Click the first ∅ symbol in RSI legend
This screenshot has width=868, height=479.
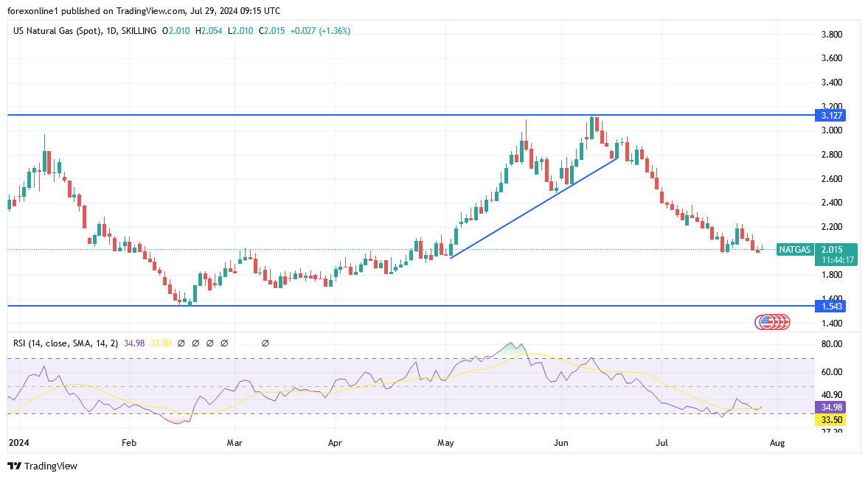(182, 343)
